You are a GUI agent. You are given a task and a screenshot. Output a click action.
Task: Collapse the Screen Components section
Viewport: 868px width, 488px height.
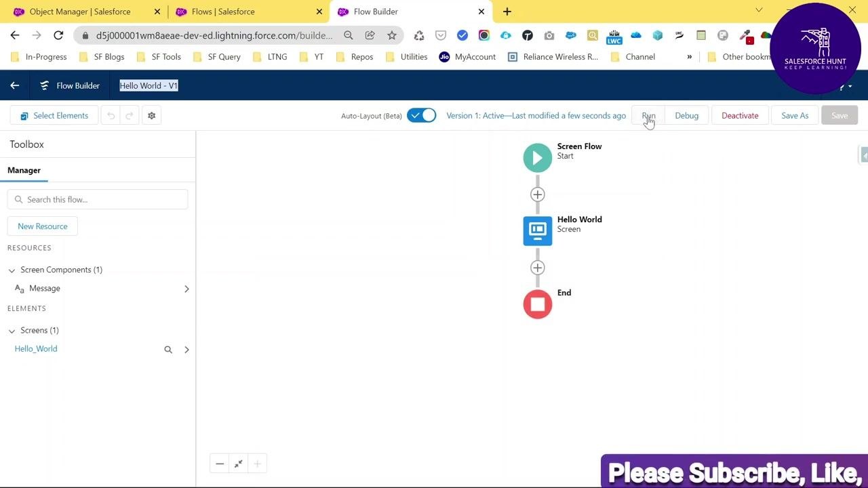click(12, 270)
